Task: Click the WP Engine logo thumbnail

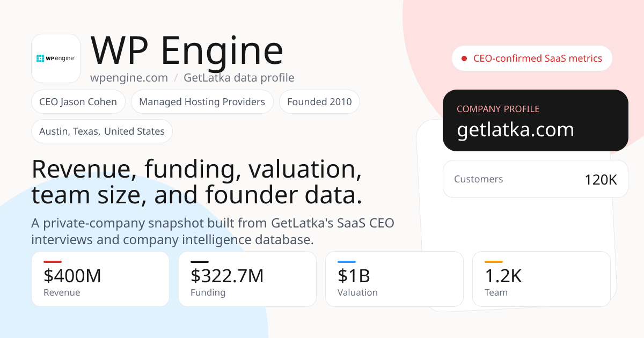Action: 56,58
